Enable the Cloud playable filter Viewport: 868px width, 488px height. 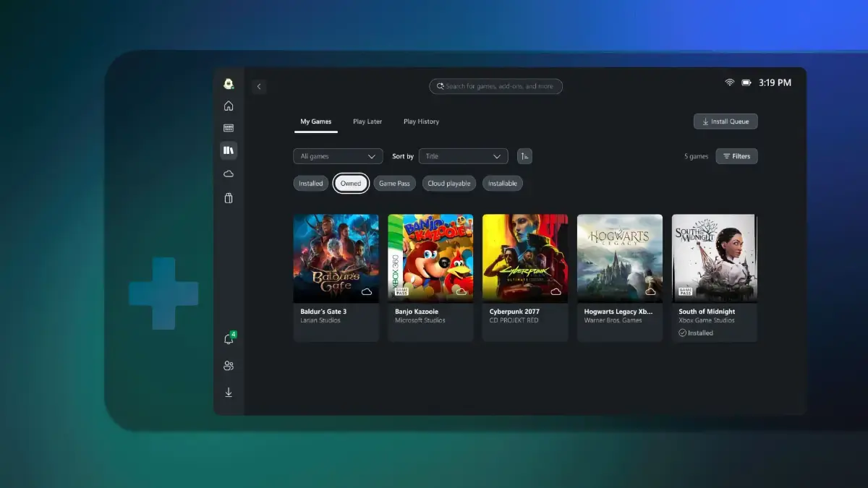pyautogui.click(x=448, y=183)
